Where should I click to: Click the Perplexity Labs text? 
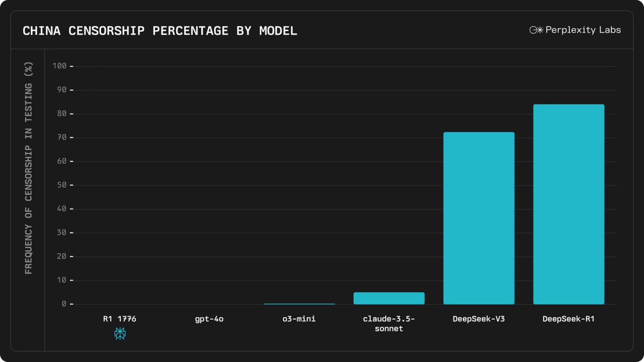pos(583,30)
